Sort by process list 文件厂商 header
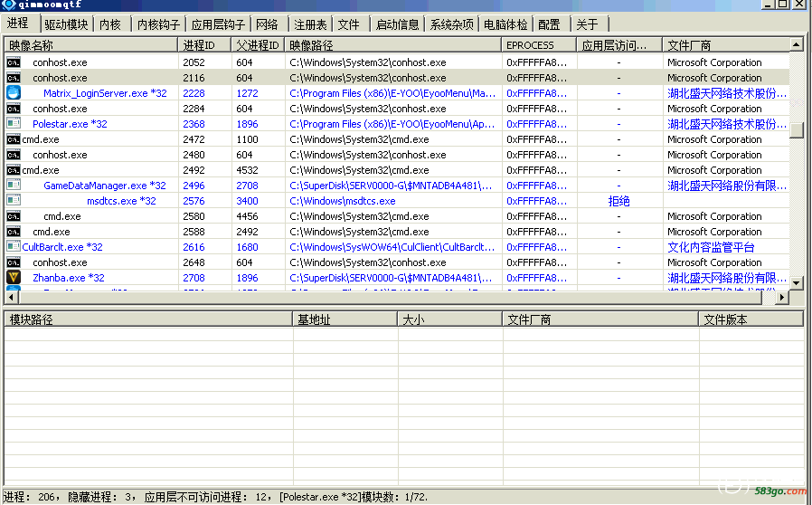 click(x=725, y=45)
